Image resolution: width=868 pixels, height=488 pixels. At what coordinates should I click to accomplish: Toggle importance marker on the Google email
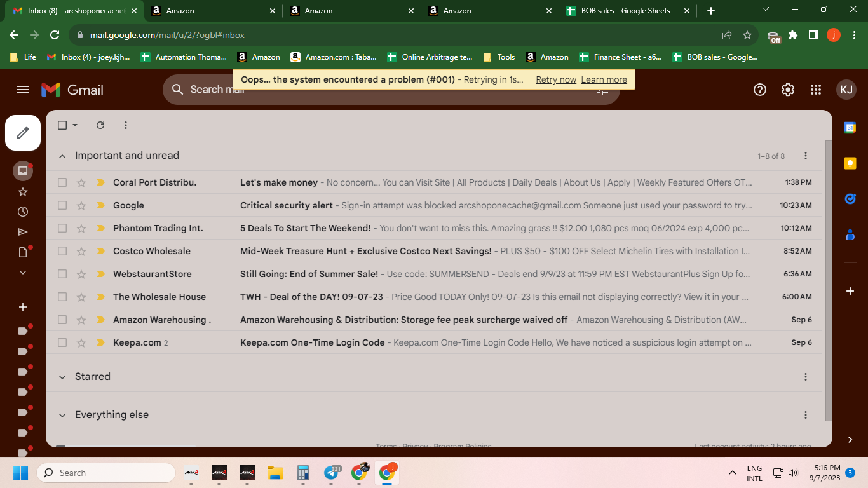coord(100,205)
